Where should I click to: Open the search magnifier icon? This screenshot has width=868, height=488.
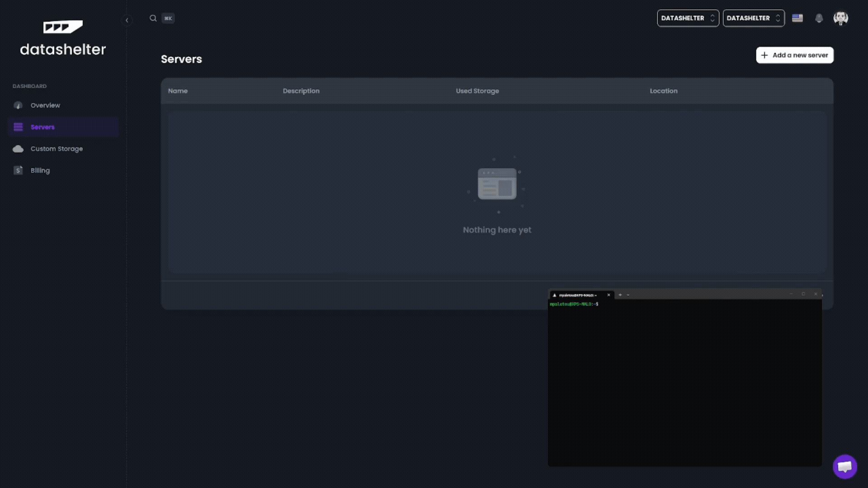153,18
